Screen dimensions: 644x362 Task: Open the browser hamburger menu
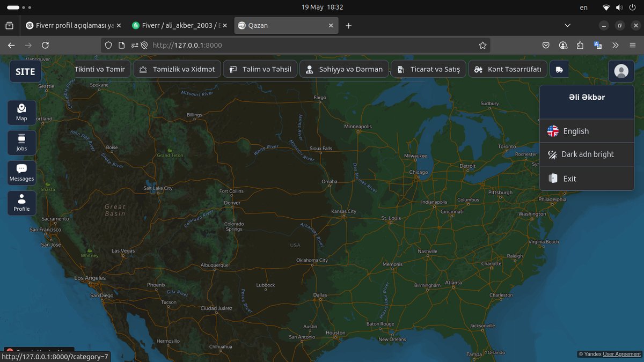[633, 46]
